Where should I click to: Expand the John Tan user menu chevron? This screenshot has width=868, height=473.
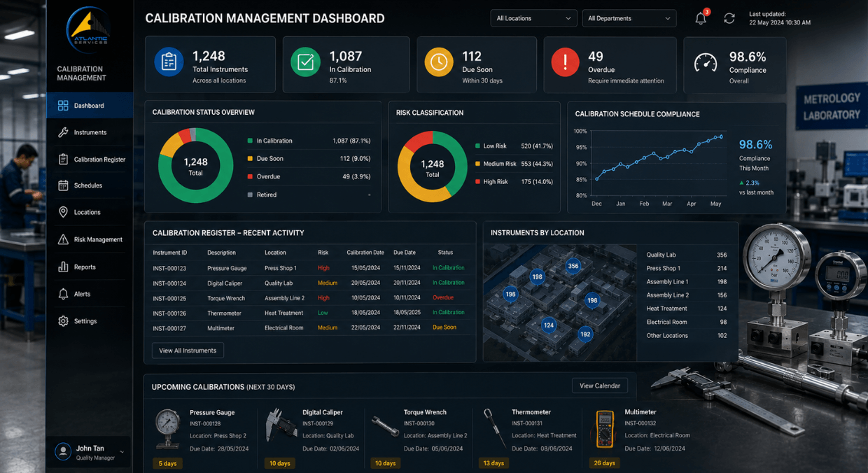[x=122, y=452]
